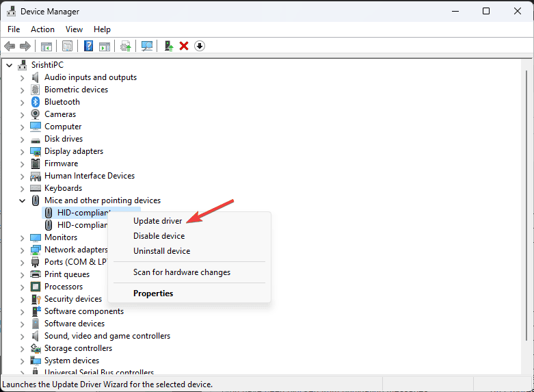Image resolution: width=534 pixels, height=392 pixels.
Task: Click the Display adapters card icon
Action: (x=36, y=151)
